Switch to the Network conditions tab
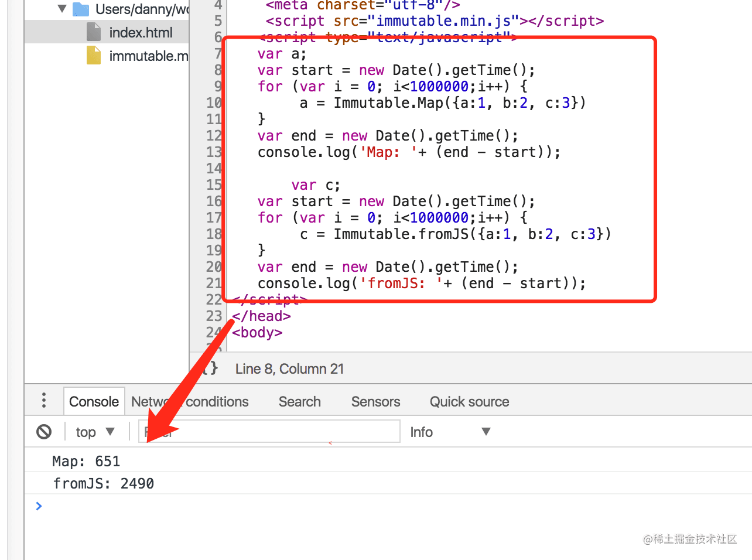The image size is (752, 560). (190, 402)
